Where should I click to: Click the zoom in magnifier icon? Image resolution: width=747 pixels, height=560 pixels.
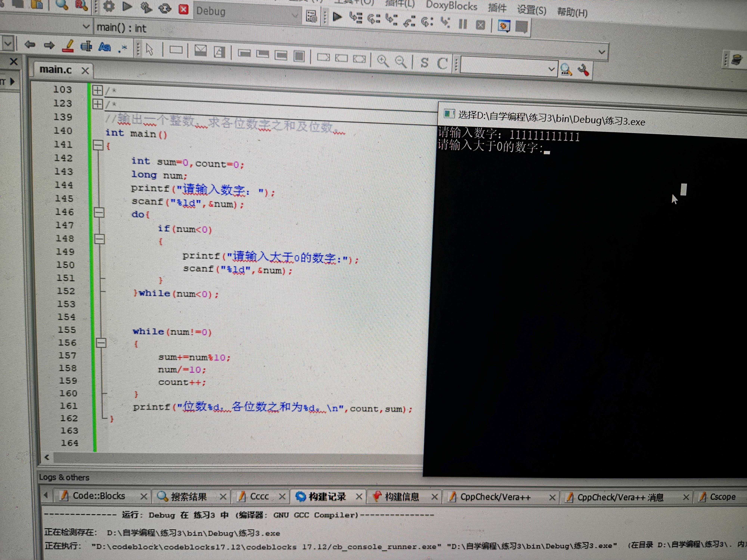[x=383, y=61]
